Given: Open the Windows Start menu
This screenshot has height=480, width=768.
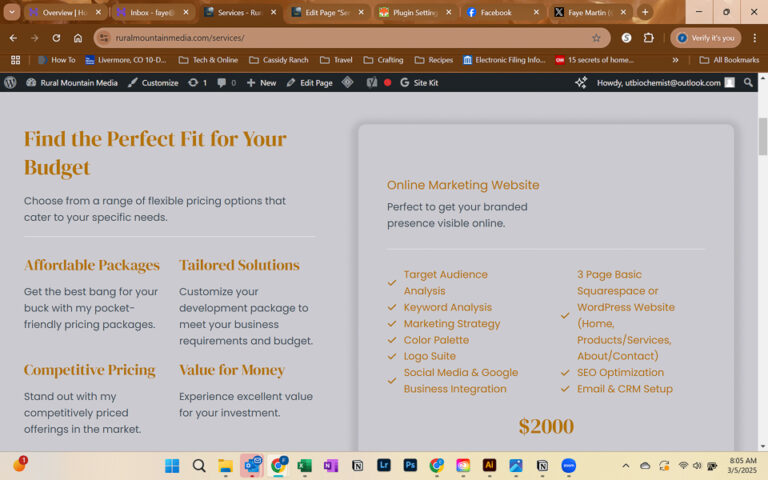Looking at the screenshot, I should point(172,466).
